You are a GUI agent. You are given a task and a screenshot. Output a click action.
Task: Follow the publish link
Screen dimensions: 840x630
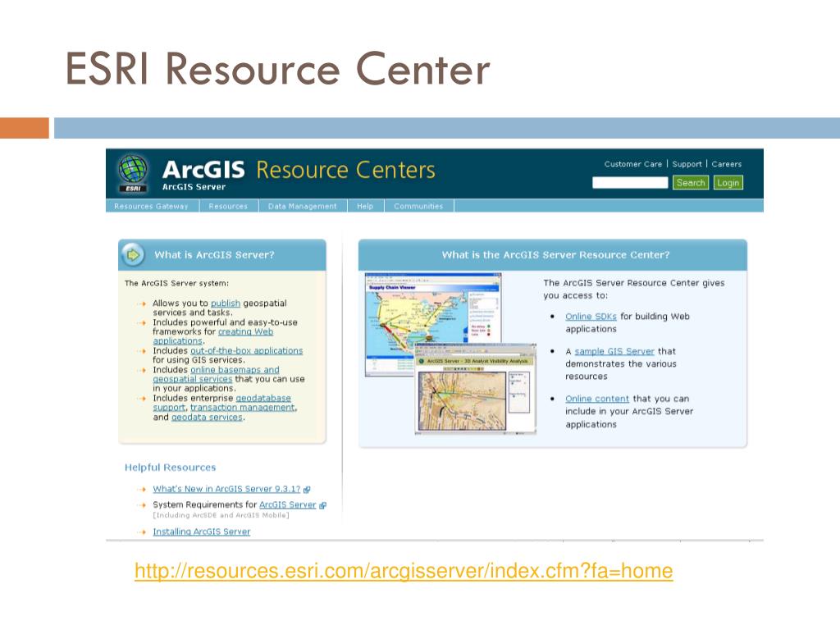[226, 304]
